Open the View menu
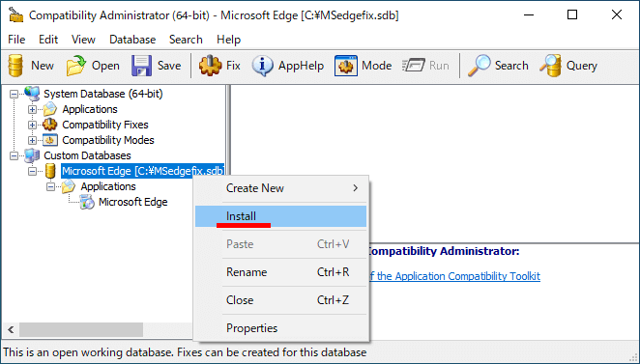The image size is (640, 364). 83,40
